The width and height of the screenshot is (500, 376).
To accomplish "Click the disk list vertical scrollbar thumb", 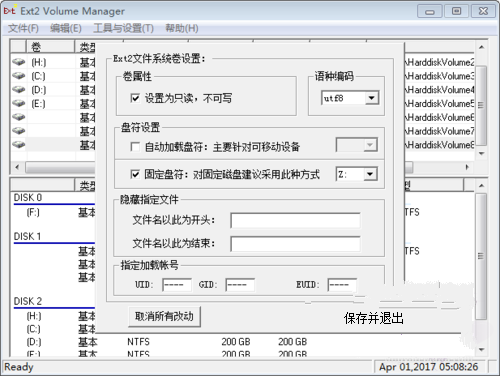I will pos(481,256).
